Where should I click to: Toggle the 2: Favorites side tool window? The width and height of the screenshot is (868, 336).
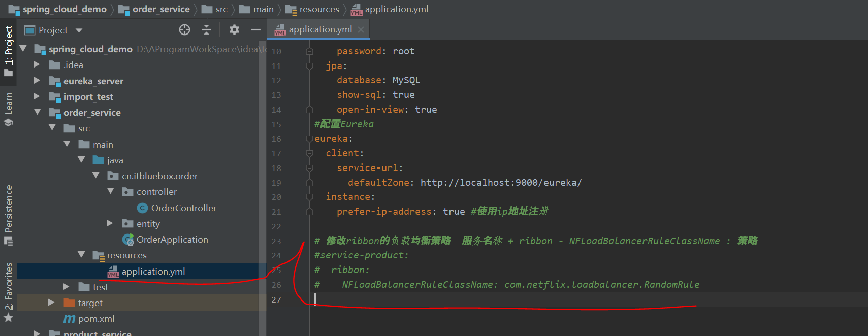click(x=8, y=292)
